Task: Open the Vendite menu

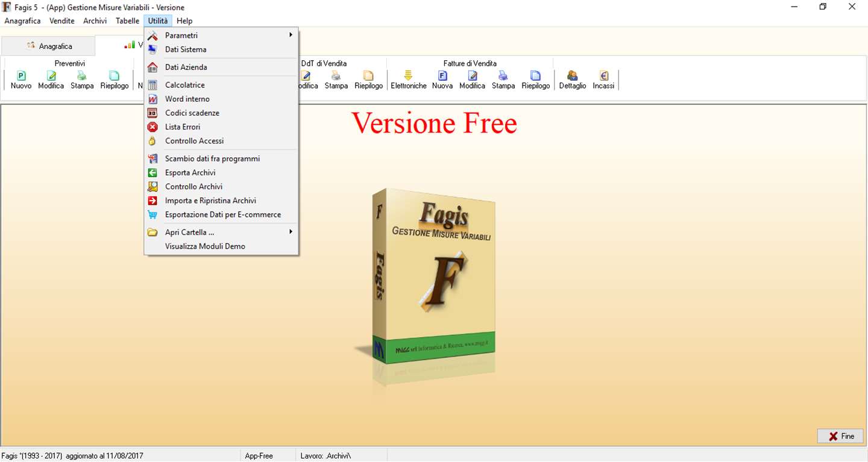Action: (x=62, y=20)
